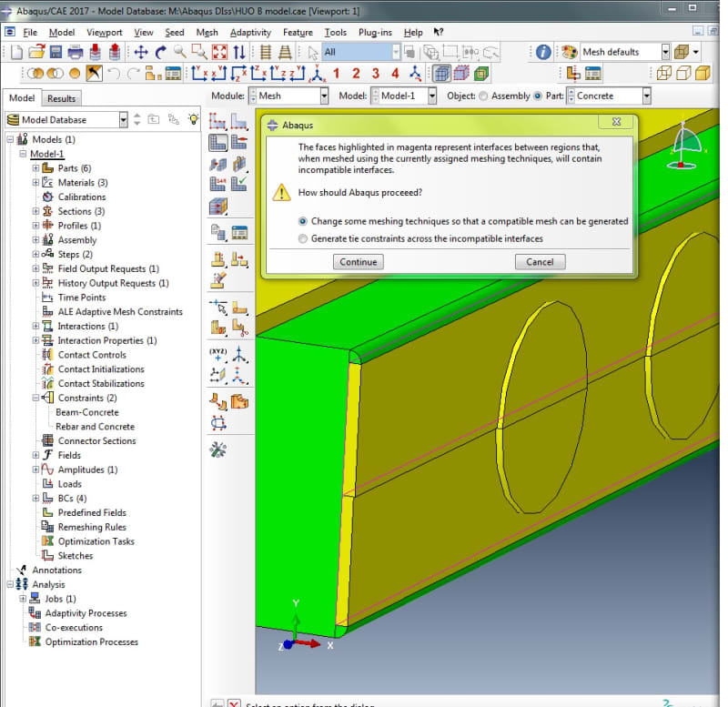Select the Beam-Concrete constraint

[86, 412]
